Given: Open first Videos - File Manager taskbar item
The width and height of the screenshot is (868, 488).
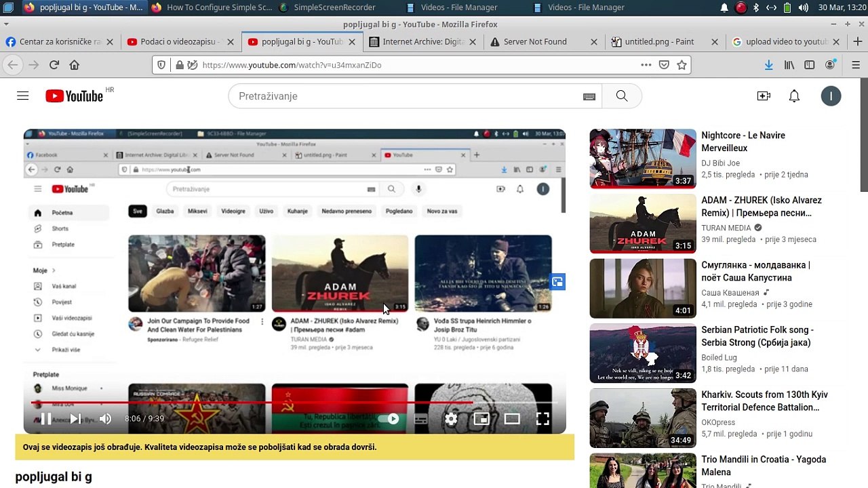Looking at the screenshot, I should [x=452, y=7].
